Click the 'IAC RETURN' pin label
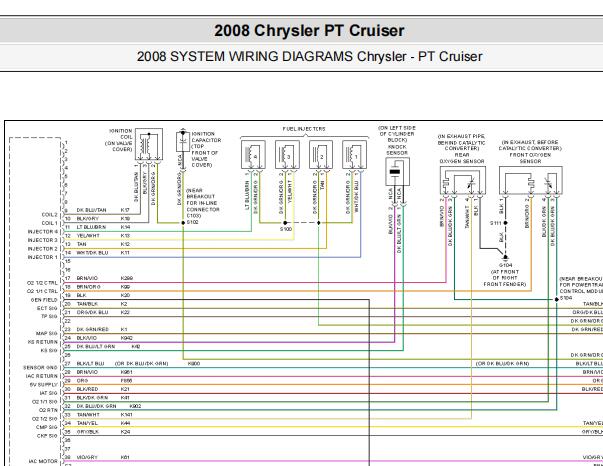Viewport: 603px width, 466px height. pos(42,376)
